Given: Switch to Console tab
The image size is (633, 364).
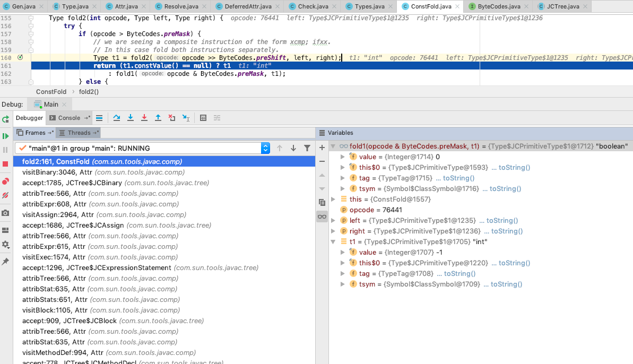Looking at the screenshot, I should 69,118.
